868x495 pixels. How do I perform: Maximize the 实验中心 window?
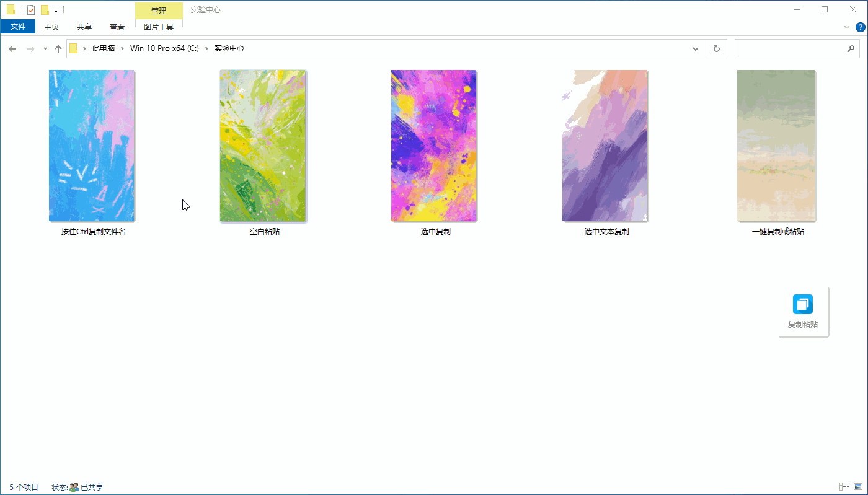coord(825,9)
